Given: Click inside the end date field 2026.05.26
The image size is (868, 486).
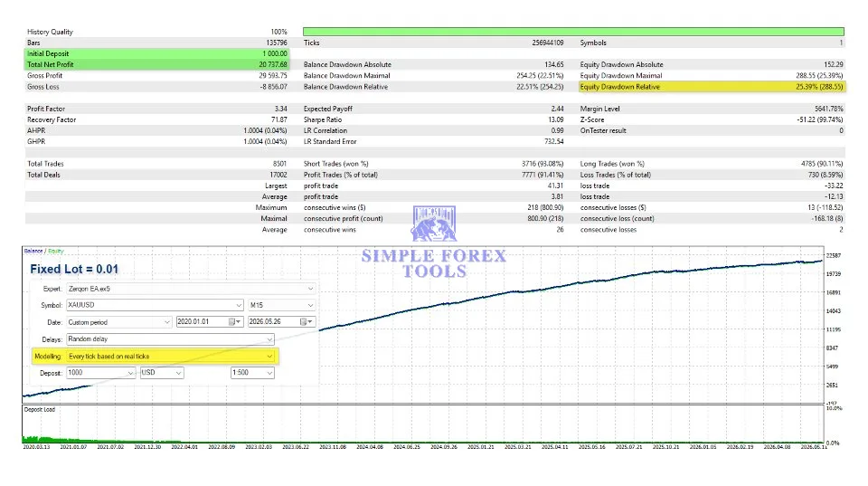Looking at the screenshot, I should [273, 321].
